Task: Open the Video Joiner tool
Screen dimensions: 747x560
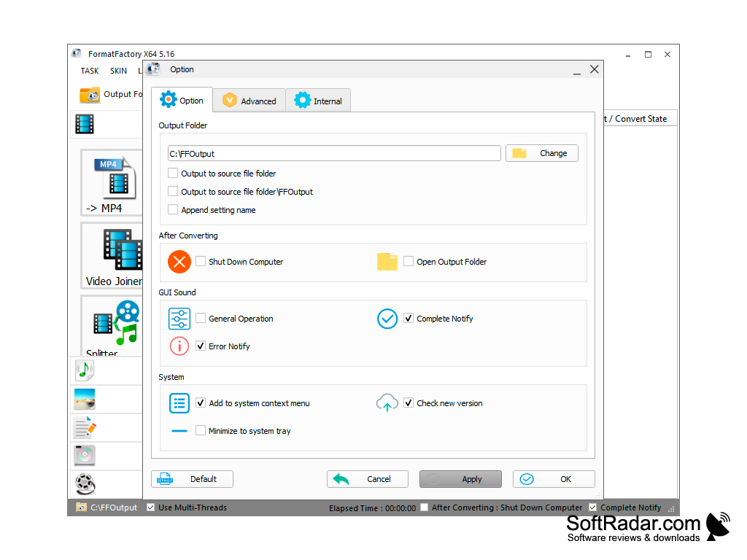Action: (x=112, y=256)
